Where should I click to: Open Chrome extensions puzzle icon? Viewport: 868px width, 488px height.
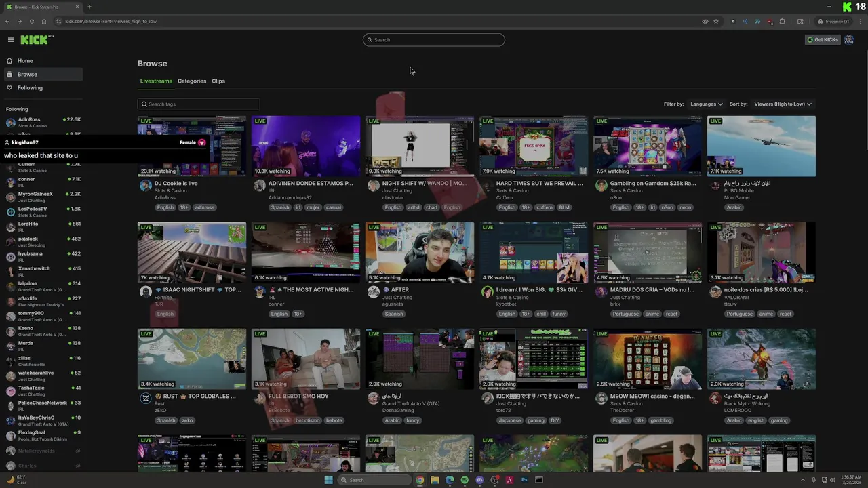coord(782,21)
